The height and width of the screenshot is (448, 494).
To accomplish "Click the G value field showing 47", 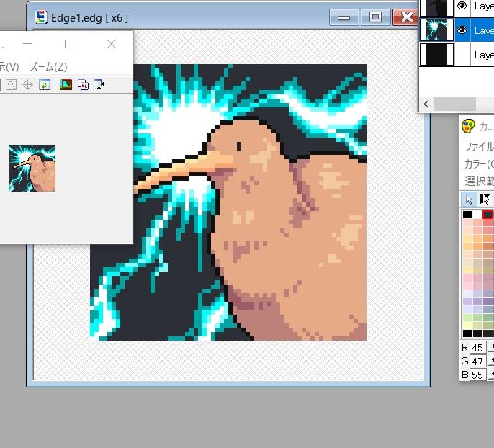I will [x=477, y=361].
